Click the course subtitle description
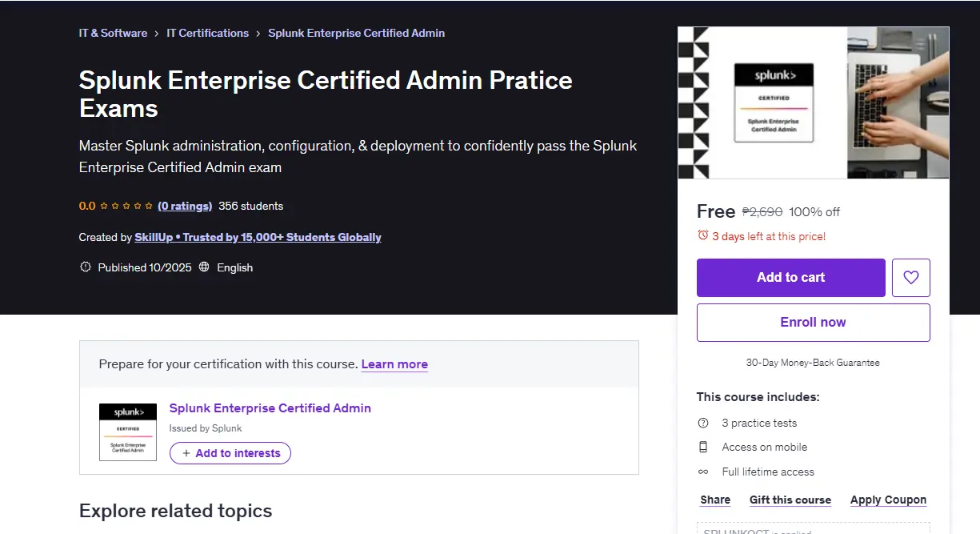The image size is (980, 534). (x=358, y=156)
